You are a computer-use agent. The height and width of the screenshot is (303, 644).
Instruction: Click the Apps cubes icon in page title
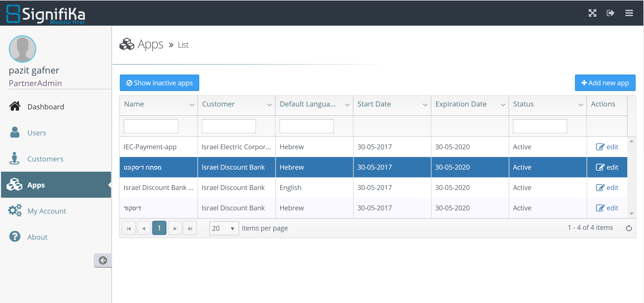pyautogui.click(x=127, y=44)
